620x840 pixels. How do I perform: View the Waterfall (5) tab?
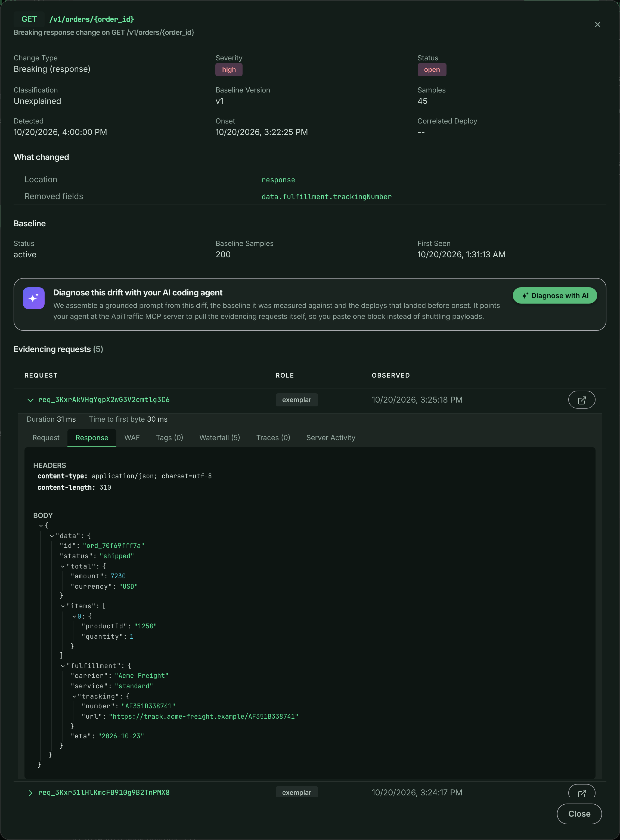[x=219, y=438]
